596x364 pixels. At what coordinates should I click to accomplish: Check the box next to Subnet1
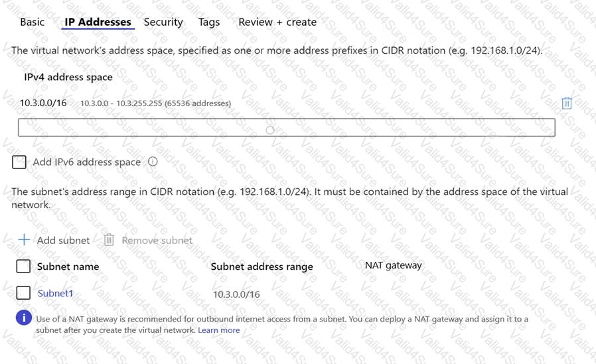pyautogui.click(x=23, y=293)
